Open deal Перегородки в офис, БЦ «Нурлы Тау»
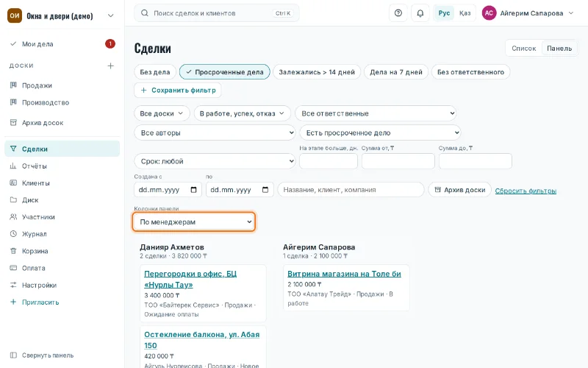Image resolution: width=588 pixels, height=368 pixels. coord(190,280)
